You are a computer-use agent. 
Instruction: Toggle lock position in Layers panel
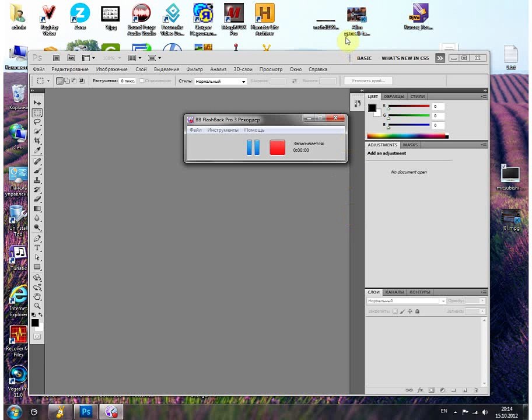(410, 311)
